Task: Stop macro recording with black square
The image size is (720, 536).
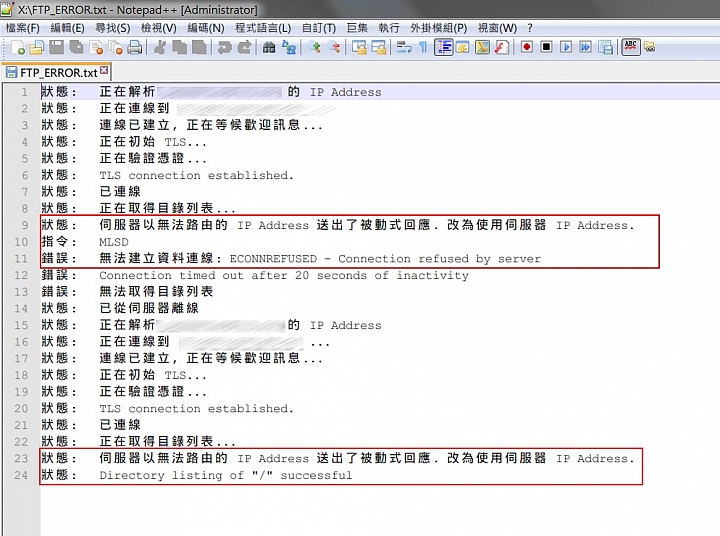Action: click(x=546, y=47)
